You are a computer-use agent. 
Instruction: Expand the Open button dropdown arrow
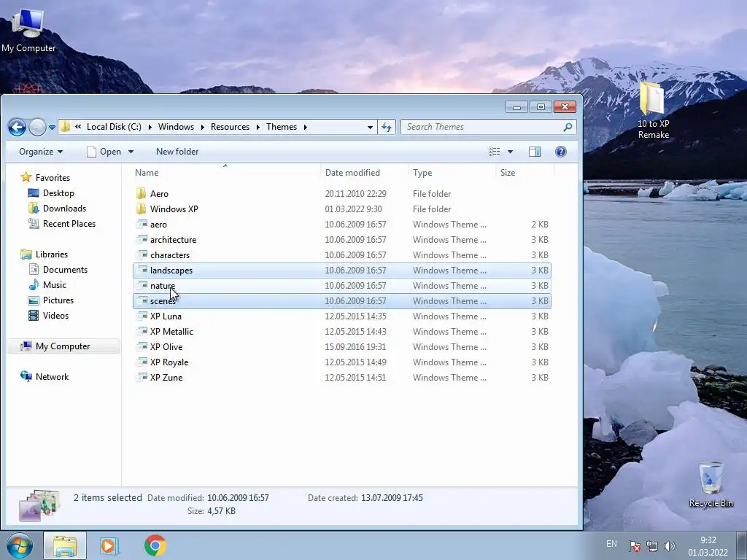point(131,152)
